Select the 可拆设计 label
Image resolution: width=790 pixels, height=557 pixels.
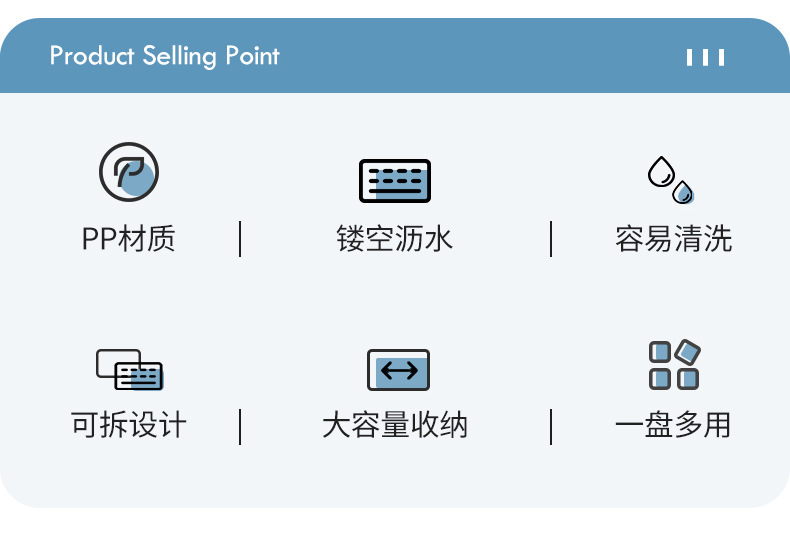(x=129, y=425)
